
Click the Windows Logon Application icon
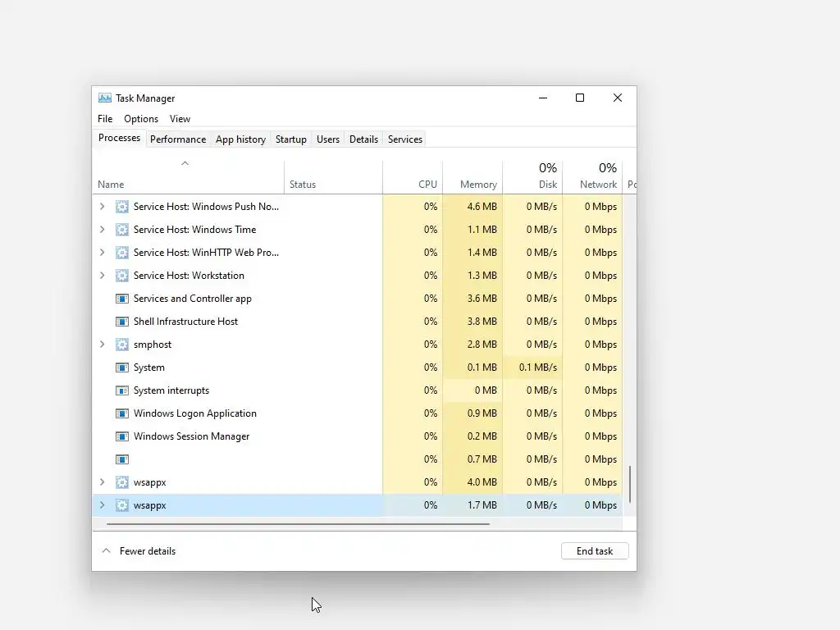pos(122,413)
